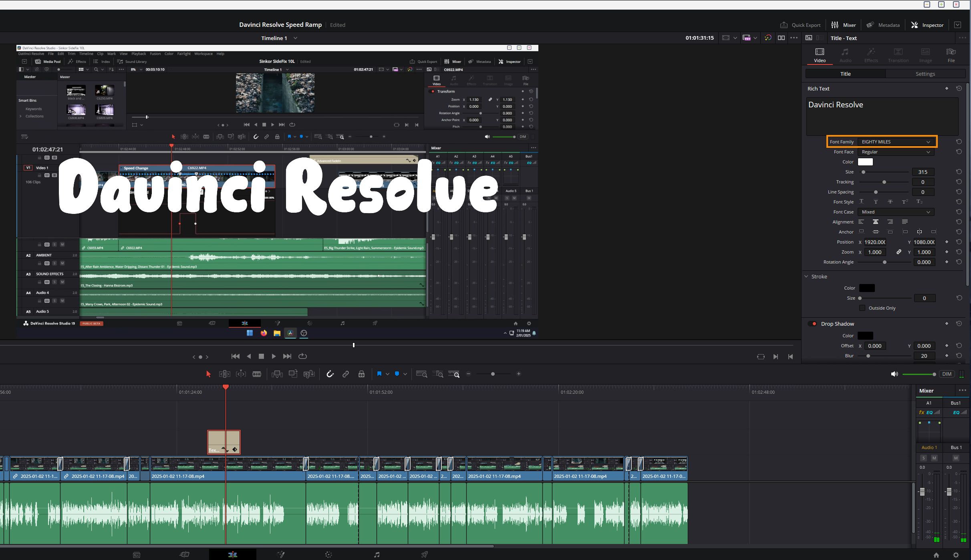Screen dimensions: 971x560
Task: Select the Trim Edit Mode tool
Action: tap(225, 374)
